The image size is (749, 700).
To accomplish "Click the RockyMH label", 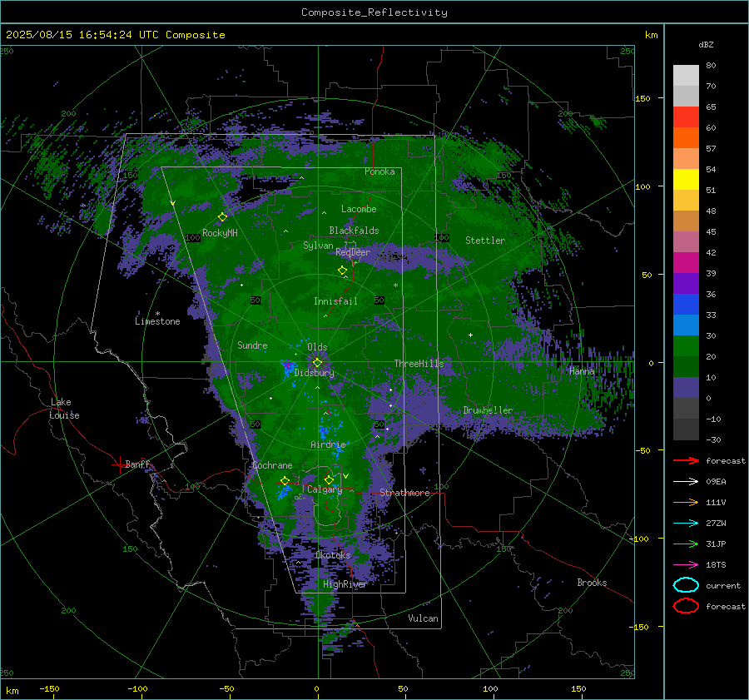I will tap(220, 233).
